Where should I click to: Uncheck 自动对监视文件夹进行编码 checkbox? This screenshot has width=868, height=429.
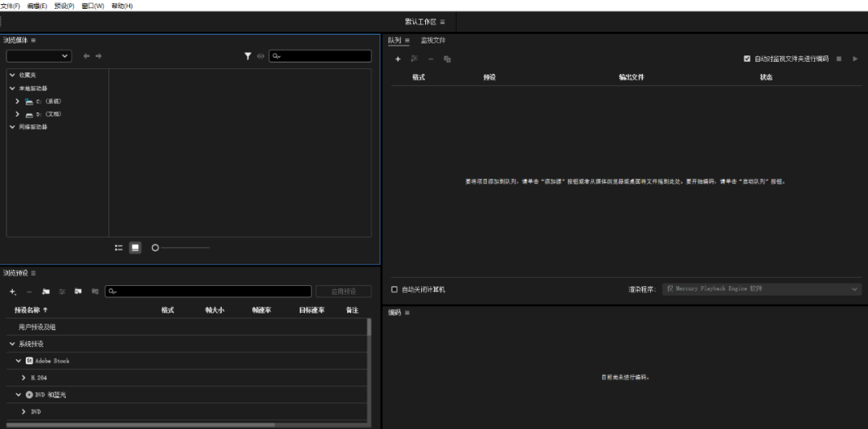click(747, 59)
